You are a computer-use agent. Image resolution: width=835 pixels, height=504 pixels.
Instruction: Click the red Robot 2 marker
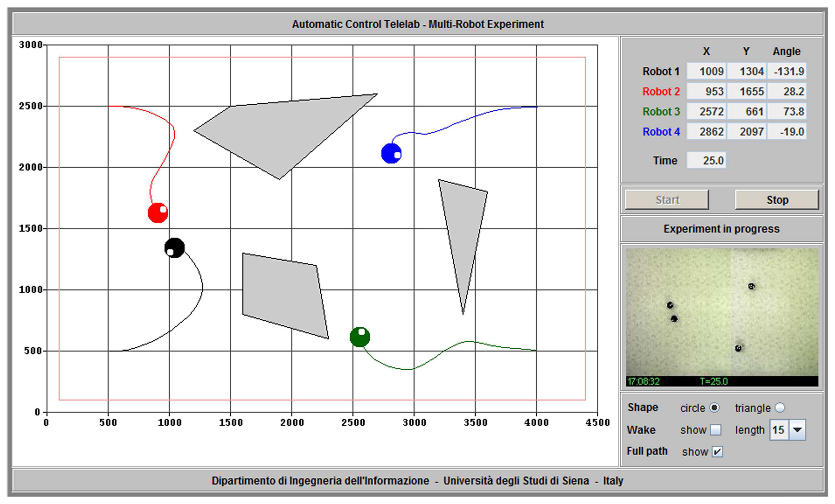click(158, 213)
